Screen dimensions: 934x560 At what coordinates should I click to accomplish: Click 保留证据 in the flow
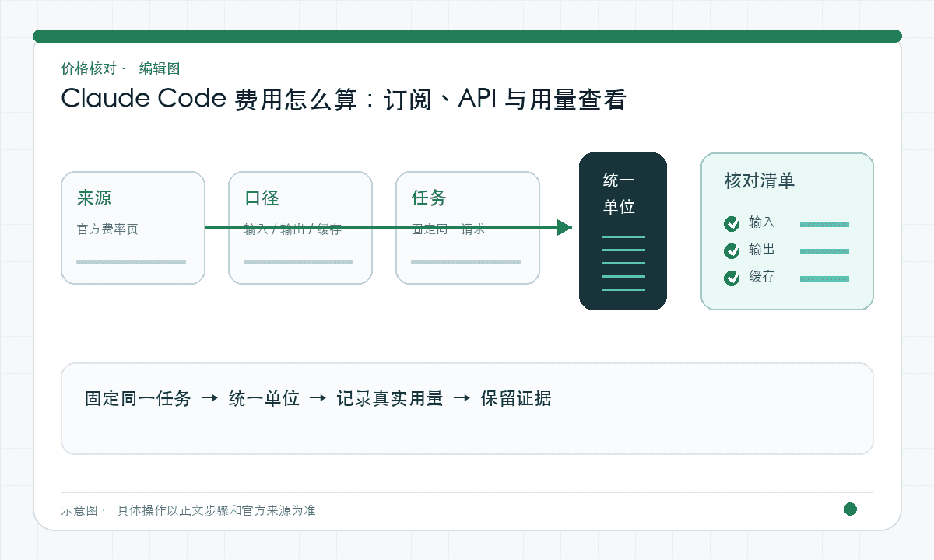[516, 398]
